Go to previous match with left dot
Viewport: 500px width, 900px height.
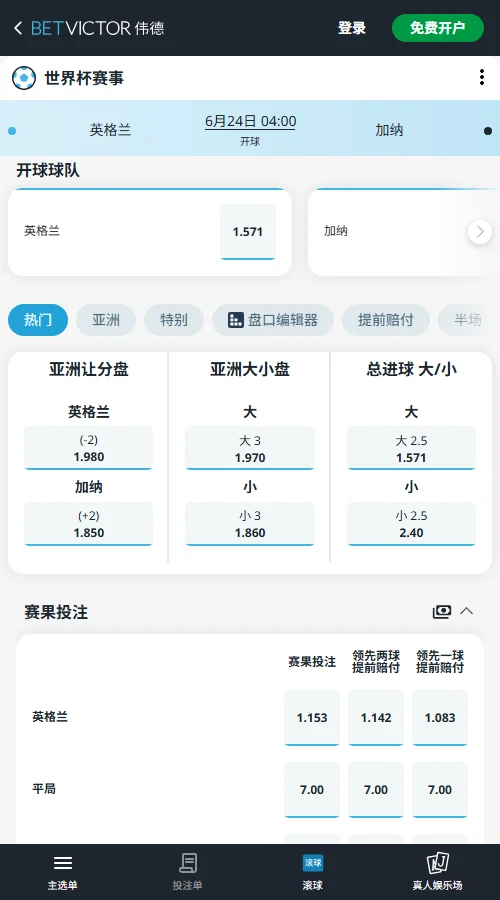click(12, 131)
